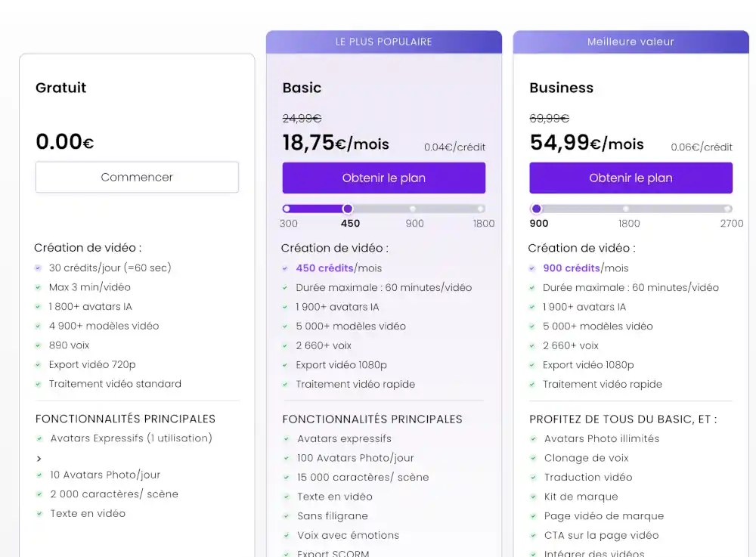Click '450 crédits/mois' text

point(339,268)
